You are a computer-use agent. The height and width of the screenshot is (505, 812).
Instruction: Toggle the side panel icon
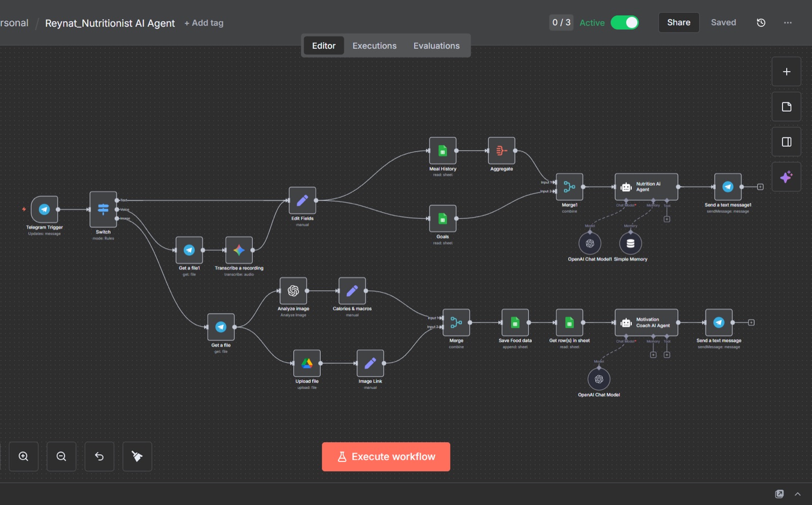coord(787,142)
